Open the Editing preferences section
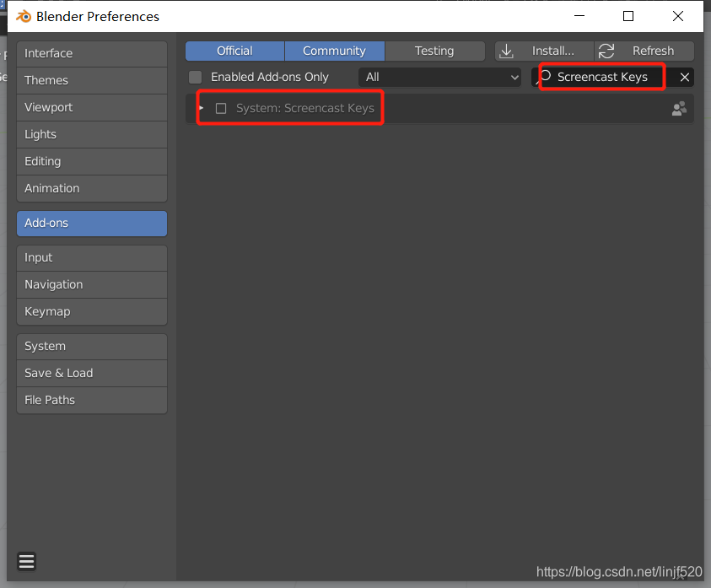Image resolution: width=711 pixels, height=588 pixels. click(92, 161)
